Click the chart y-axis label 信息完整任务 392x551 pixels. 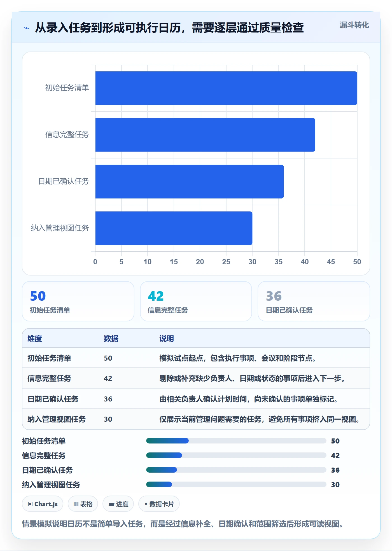click(67, 135)
